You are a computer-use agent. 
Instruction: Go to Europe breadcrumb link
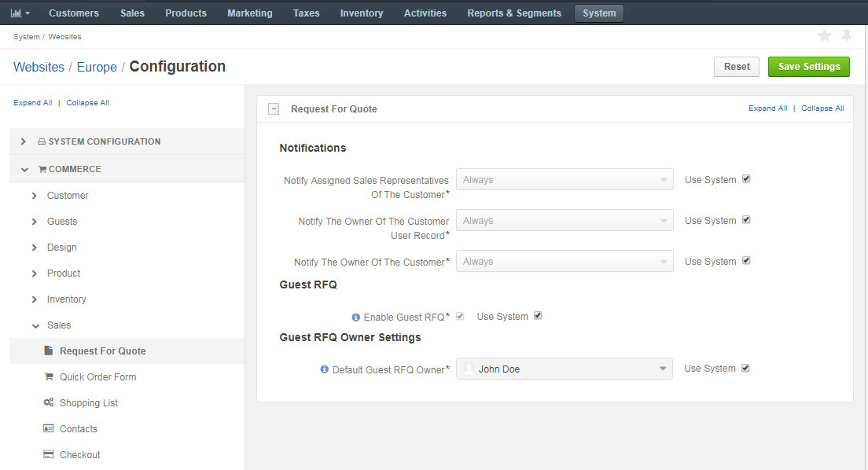click(x=97, y=67)
